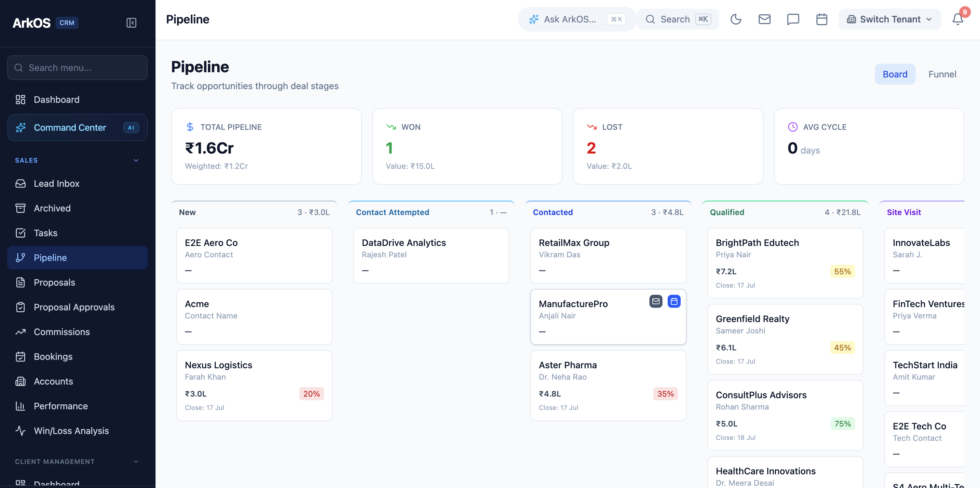The width and height of the screenshot is (980, 488).
Task: Click the Contacted column header
Action: [x=608, y=212]
